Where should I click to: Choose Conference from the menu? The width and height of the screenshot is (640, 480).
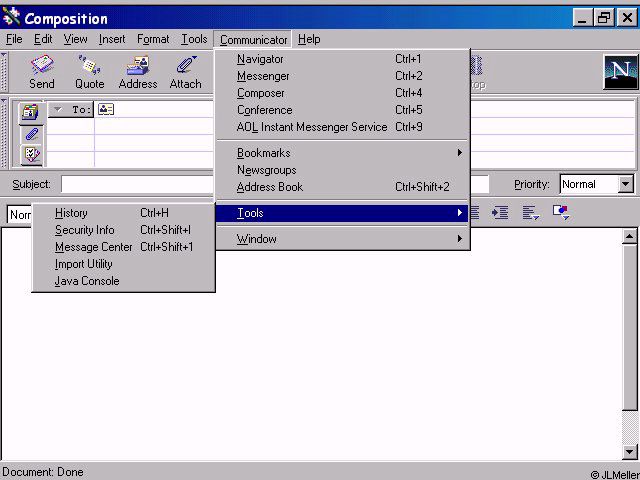coord(342,110)
